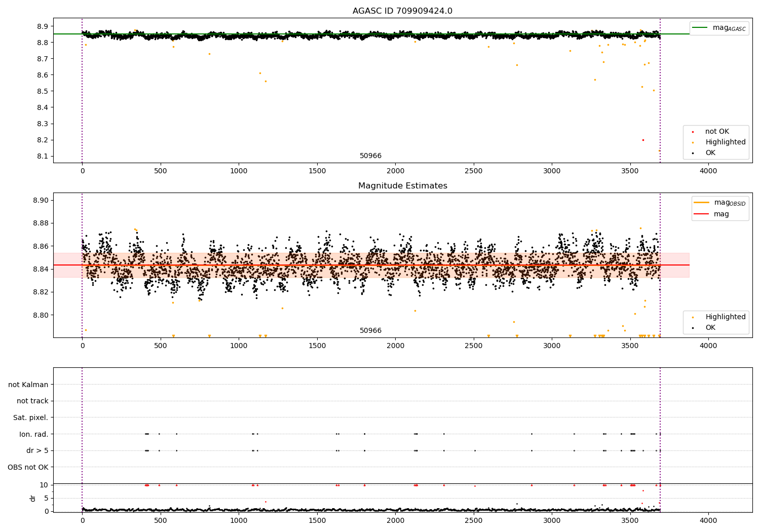Screen dimensions: 760x532
Task: Click the '50966' label in the top plot
Action: 370,156
